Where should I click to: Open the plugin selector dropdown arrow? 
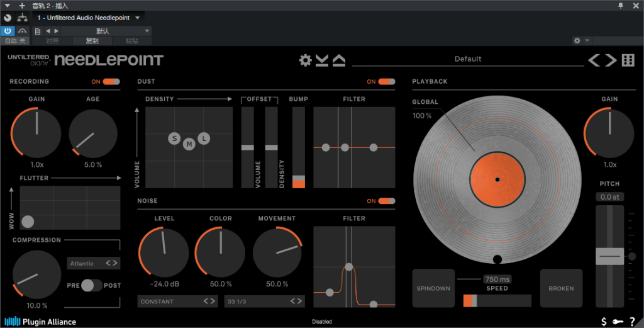click(x=138, y=18)
